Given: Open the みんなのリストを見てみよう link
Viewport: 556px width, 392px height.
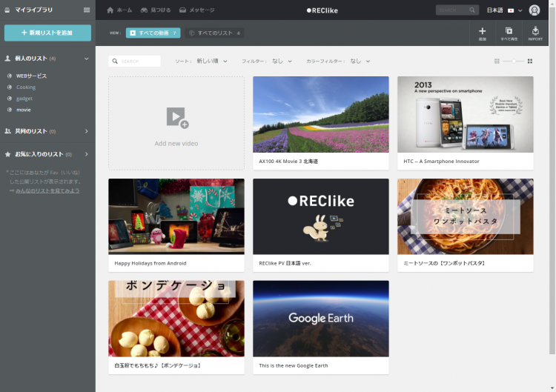Looking at the screenshot, I should coord(47,190).
